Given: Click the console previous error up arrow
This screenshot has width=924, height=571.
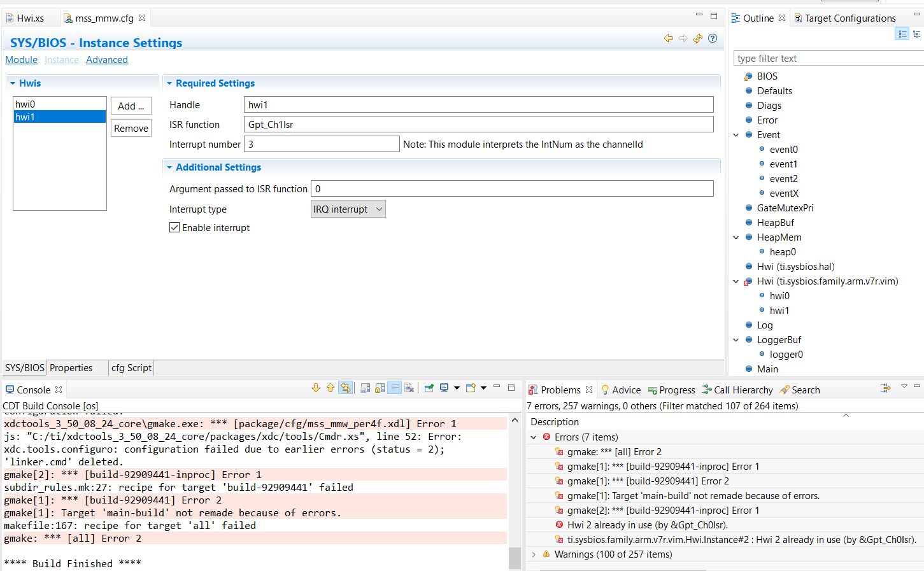Looking at the screenshot, I should 330,388.
